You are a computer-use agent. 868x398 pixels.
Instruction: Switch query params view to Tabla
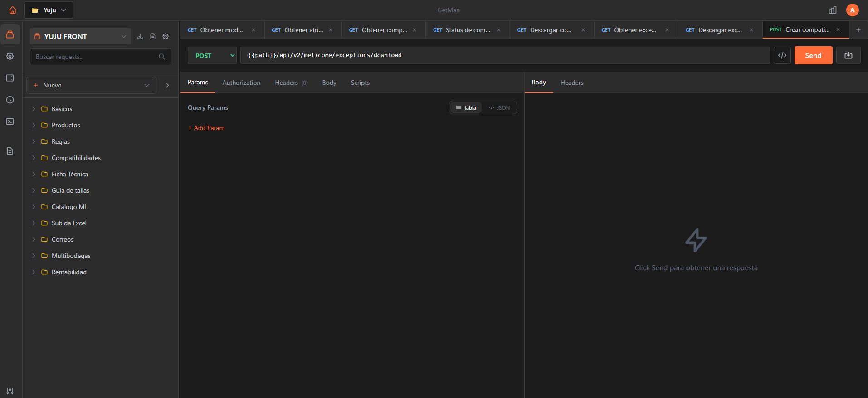466,107
